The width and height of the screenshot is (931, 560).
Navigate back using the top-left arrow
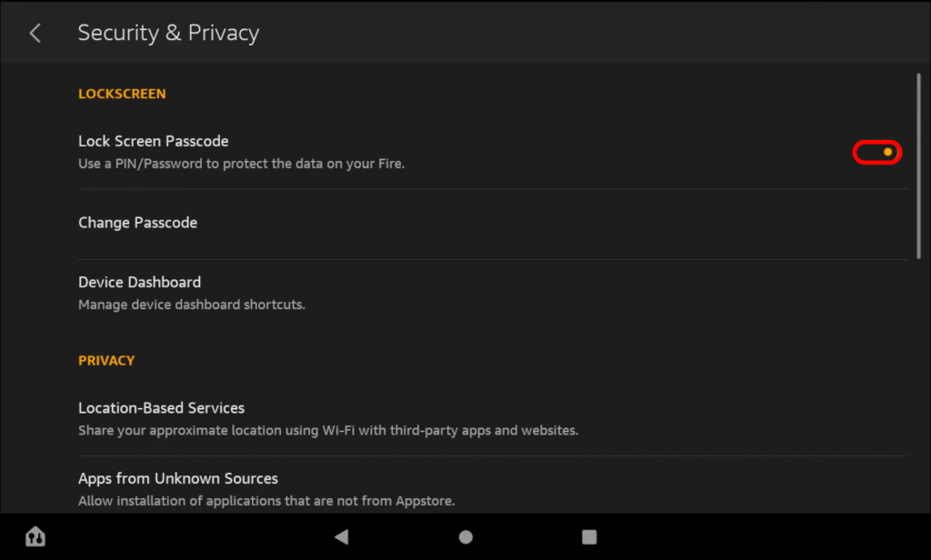(x=34, y=32)
